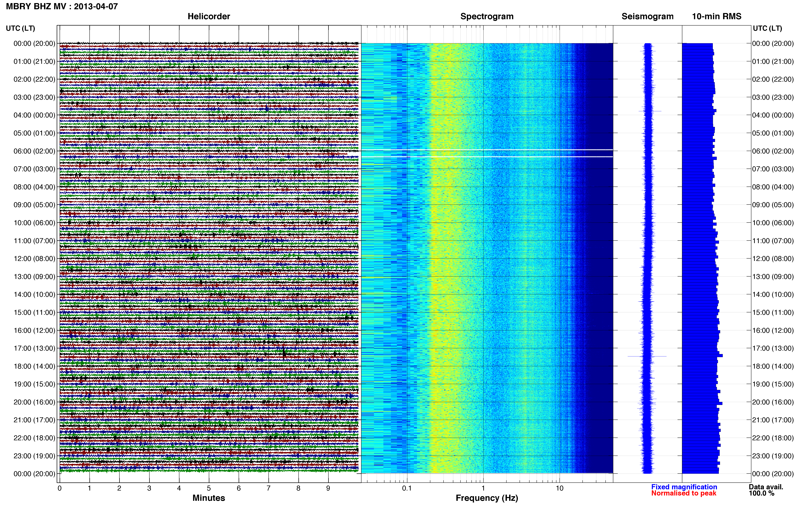Screen dimensions: 812x508
Task: Click left time label 07:00 (03:00)
Action: (x=34, y=169)
